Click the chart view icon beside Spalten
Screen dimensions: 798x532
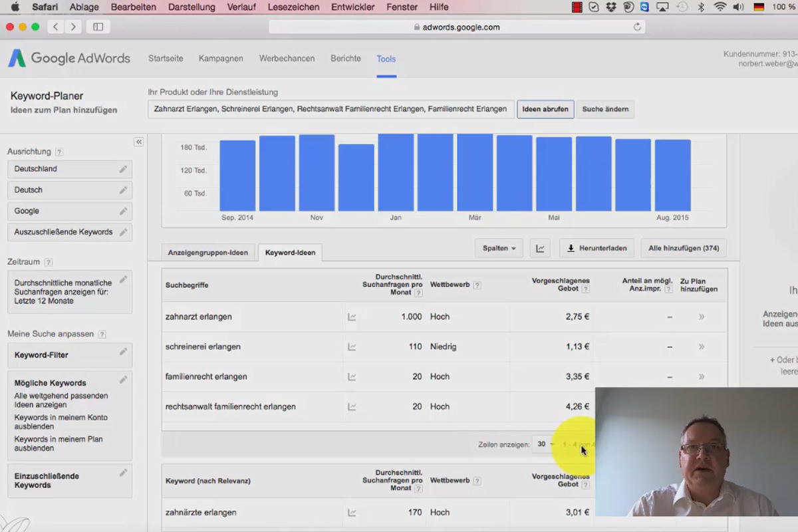click(540, 248)
